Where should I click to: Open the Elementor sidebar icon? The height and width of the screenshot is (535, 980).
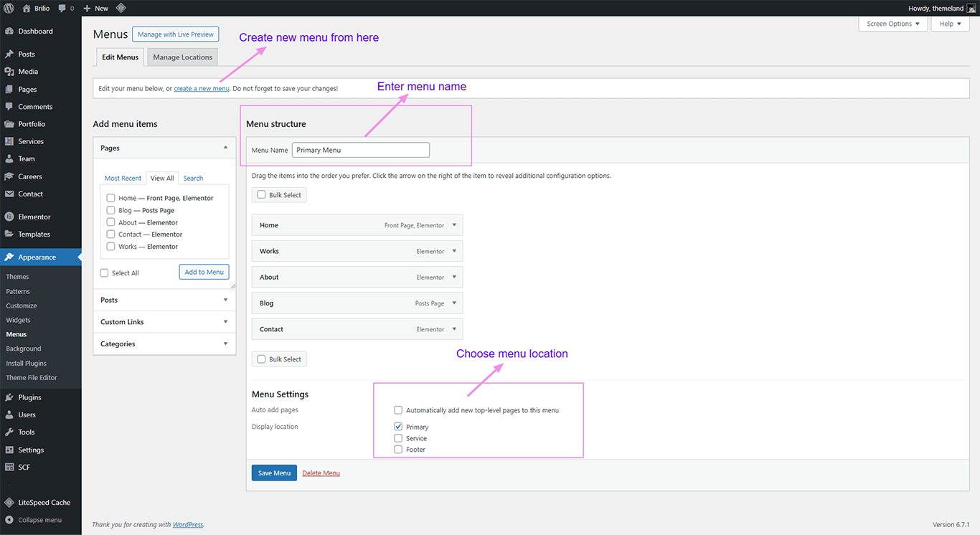click(x=9, y=217)
